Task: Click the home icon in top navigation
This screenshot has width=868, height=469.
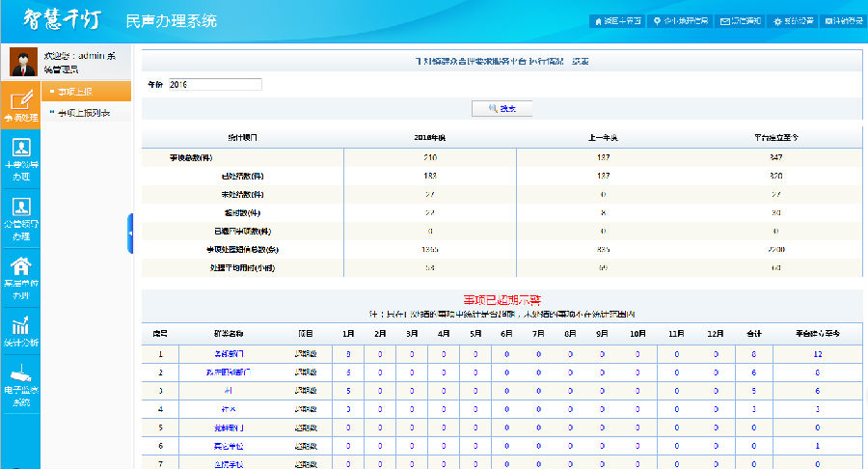Action: [x=598, y=21]
